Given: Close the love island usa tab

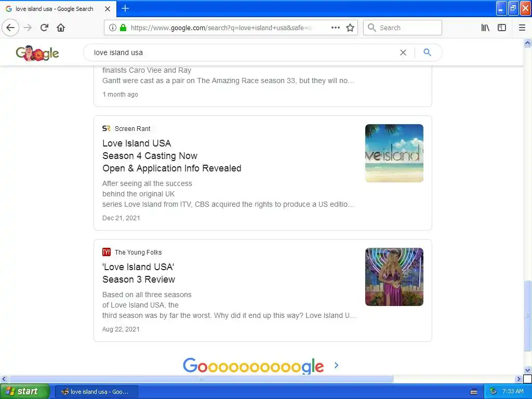Looking at the screenshot, I should pyautogui.click(x=108, y=9).
